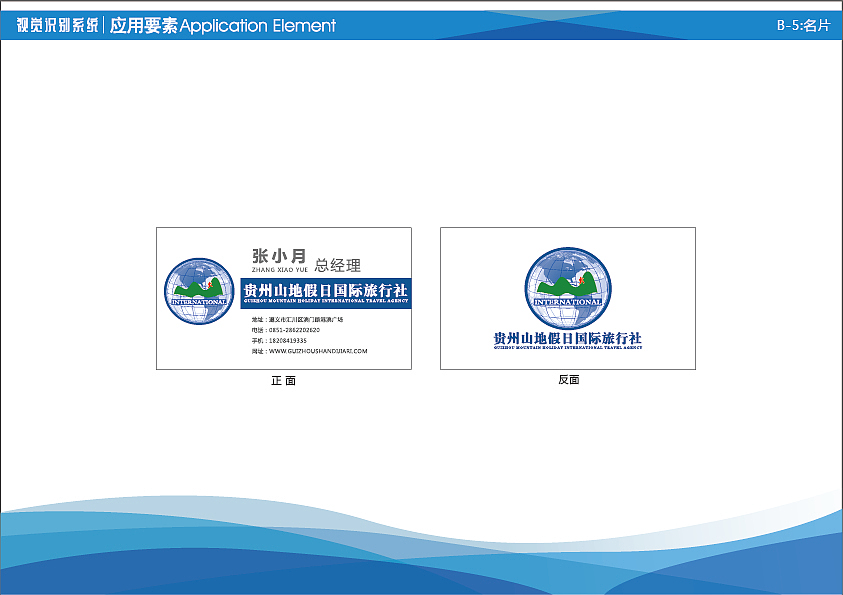Click the globe logo on the back card
Image resolution: width=843 pixels, height=595 pixels.
[x=568, y=288]
